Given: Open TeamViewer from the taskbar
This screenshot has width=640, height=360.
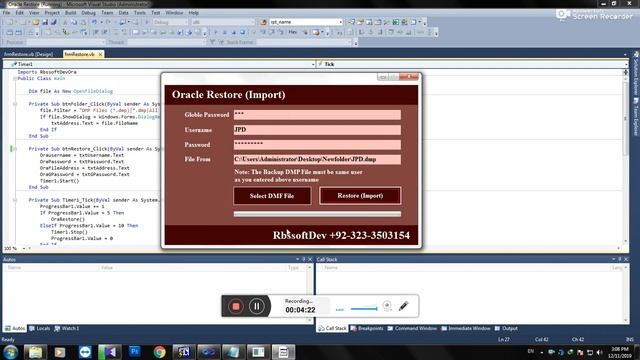Looking at the screenshot, I should tap(85, 352).
